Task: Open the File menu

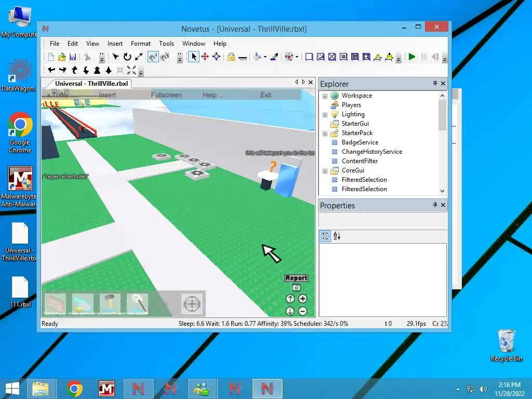Action: (x=54, y=44)
